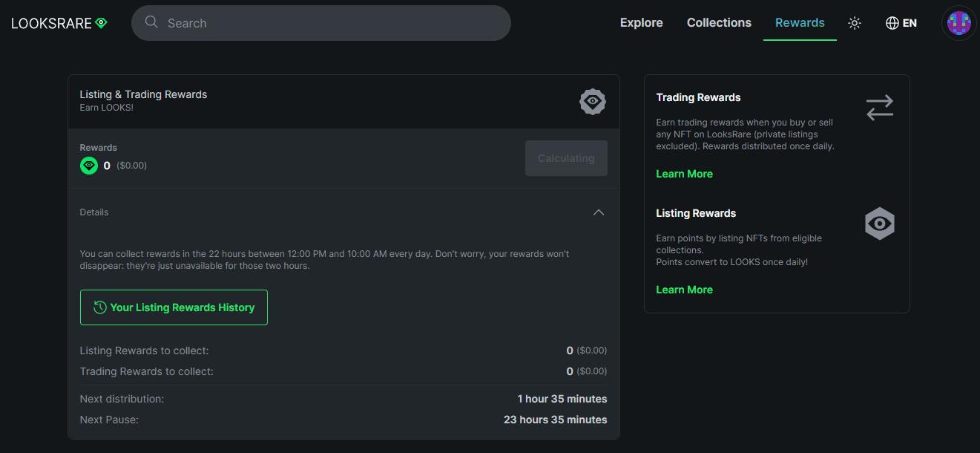Select the Rewards tab
Image resolution: width=980 pixels, height=453 pixels.
click(800, 23)
